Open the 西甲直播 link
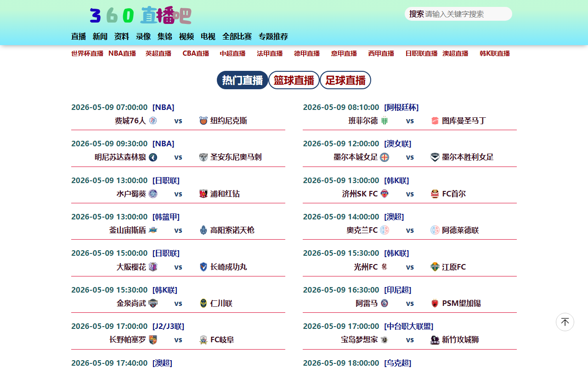This screenshot has width=588, height=368. tap(381, 53)
